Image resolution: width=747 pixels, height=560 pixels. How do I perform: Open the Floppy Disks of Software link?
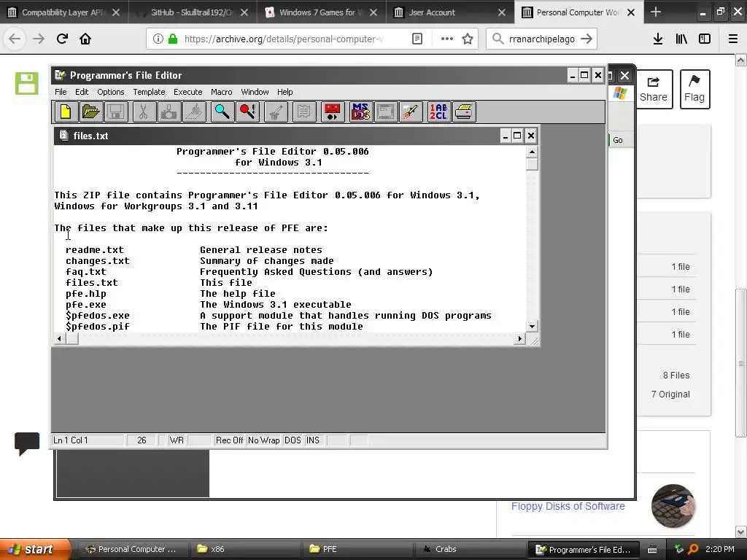pyautogui.click(x=568, y=506)
